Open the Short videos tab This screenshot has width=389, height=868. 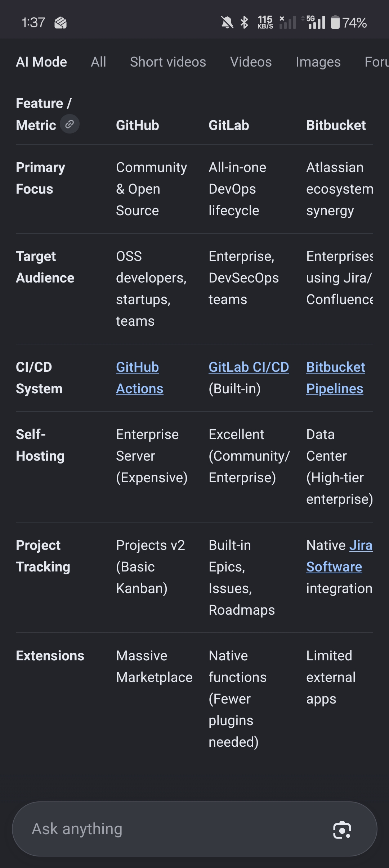168,62
